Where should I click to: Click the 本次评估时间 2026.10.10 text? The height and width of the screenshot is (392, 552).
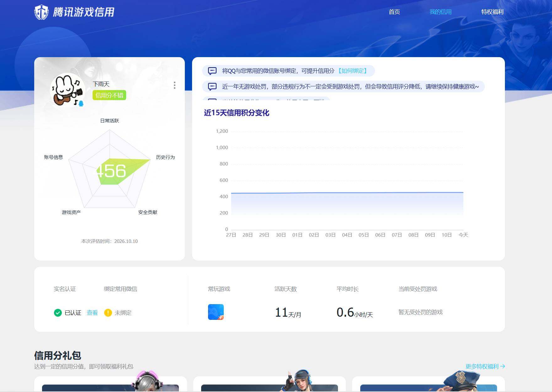tap(110, 241)
